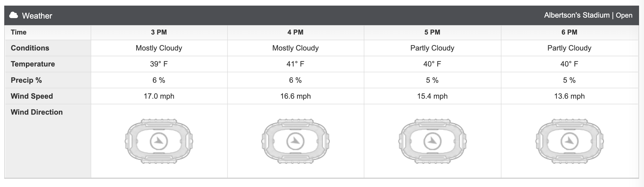Click the 41° F temperature cell
The width and height of the screenshot is (644, 187).
(295, 64)
